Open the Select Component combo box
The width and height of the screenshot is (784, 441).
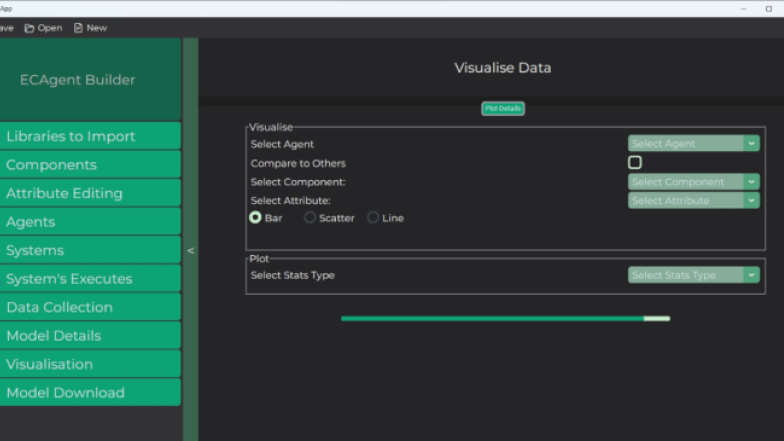point(694,182)
